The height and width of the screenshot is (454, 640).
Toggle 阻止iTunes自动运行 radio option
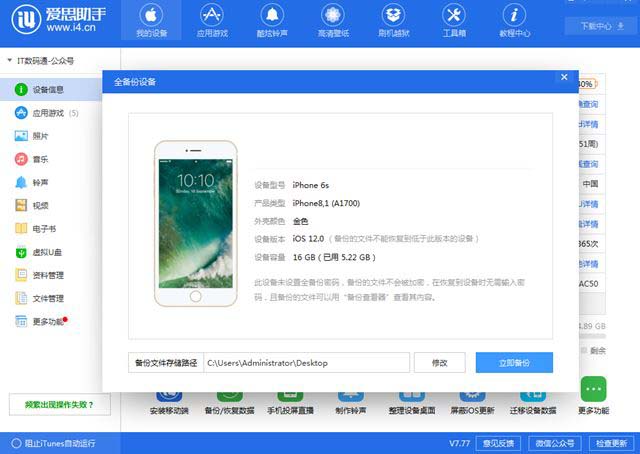point(16,443)
